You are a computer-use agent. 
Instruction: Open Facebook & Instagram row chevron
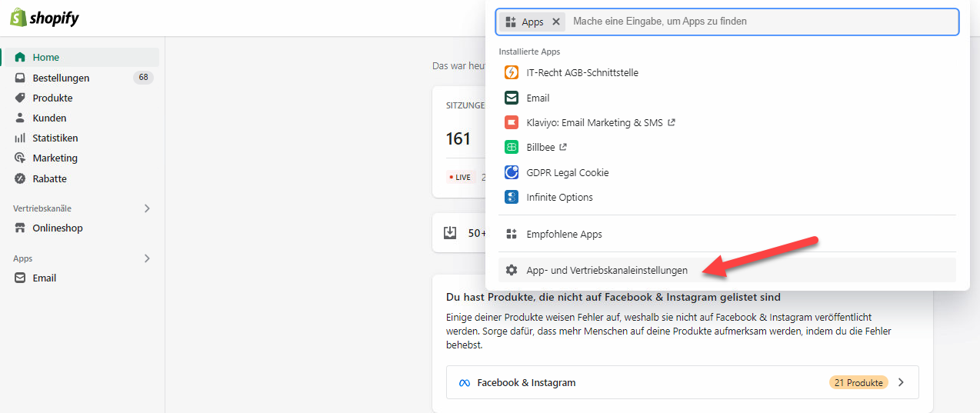pyautogui.click(x=902, y=382)
